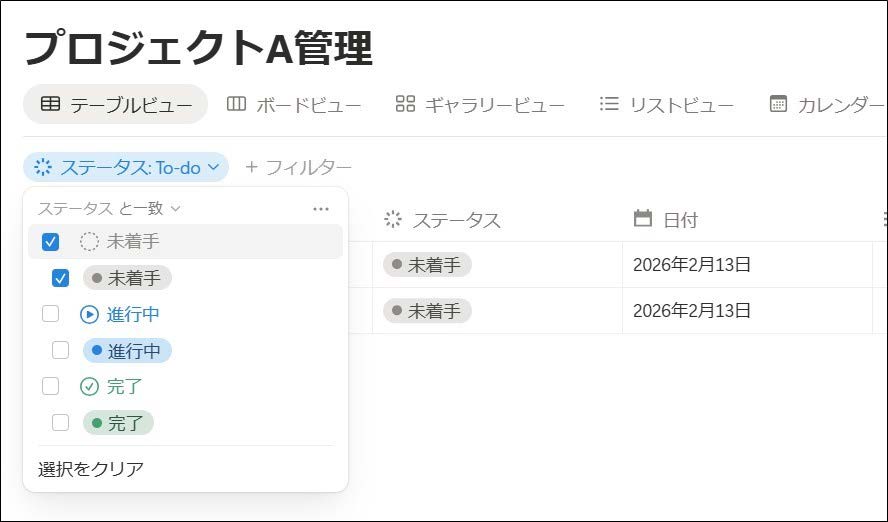
Task: Click the + フィルター button
Action: tap(298, 167)
